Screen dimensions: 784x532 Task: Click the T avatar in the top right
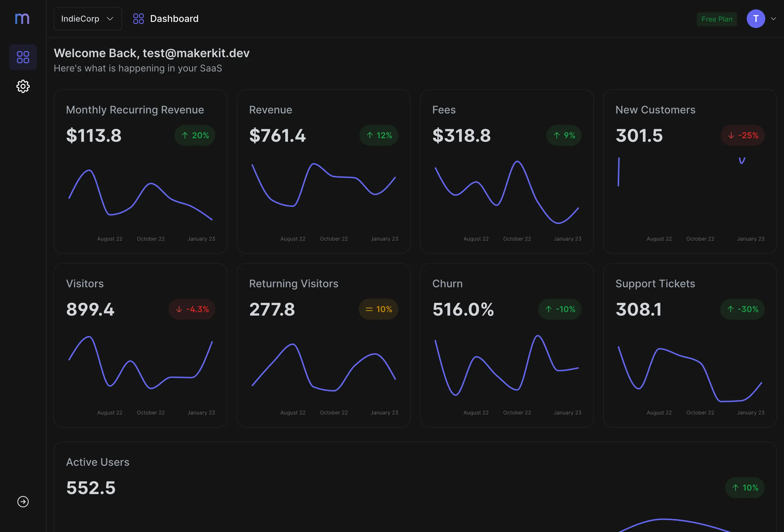[x=756, y=19]
